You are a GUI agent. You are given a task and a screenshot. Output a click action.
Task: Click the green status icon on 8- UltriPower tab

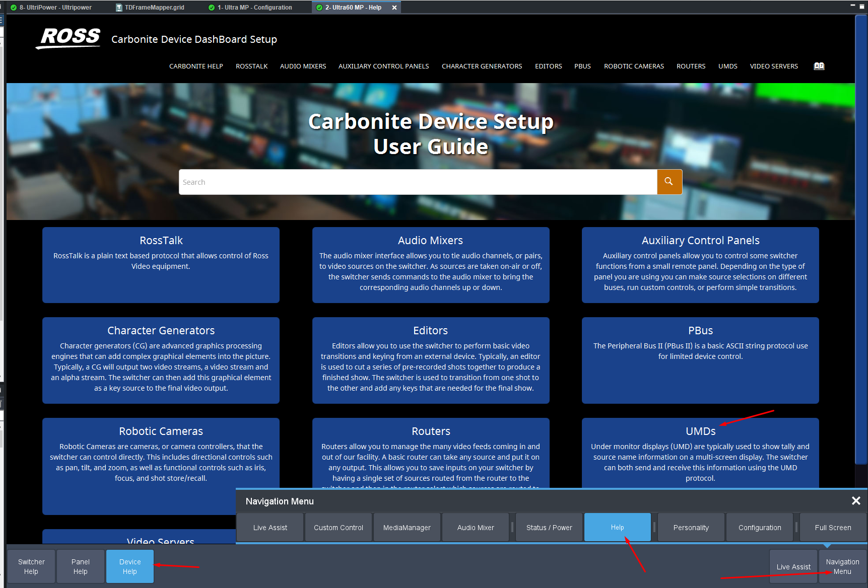pyautogui.click(x=14, y=8)
